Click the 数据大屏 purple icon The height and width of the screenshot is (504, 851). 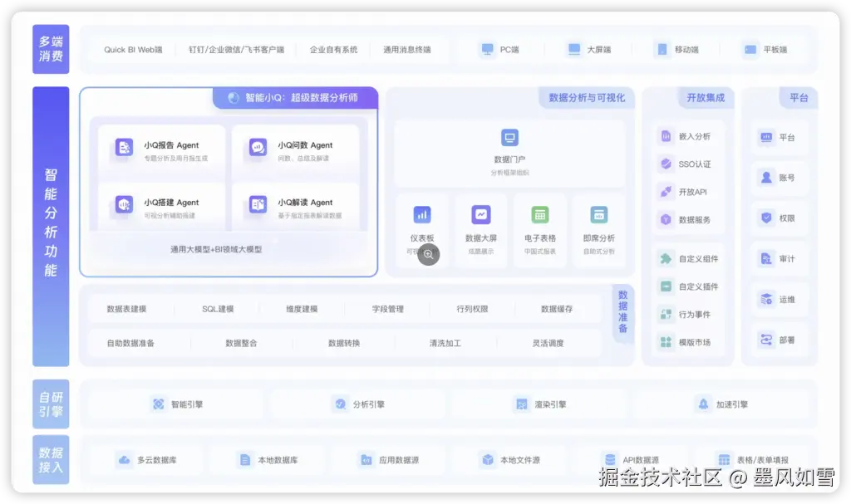pos(481,215)
